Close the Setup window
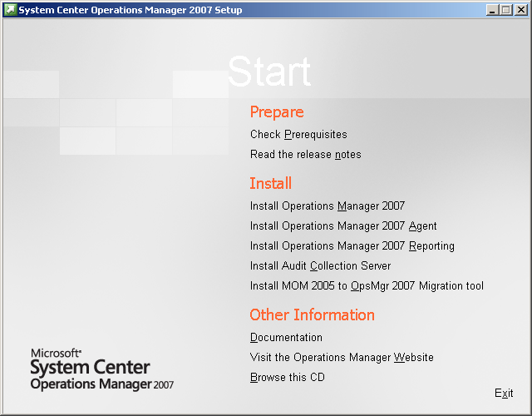Screen dimensions: 532x416 click(x=521, y=10)
